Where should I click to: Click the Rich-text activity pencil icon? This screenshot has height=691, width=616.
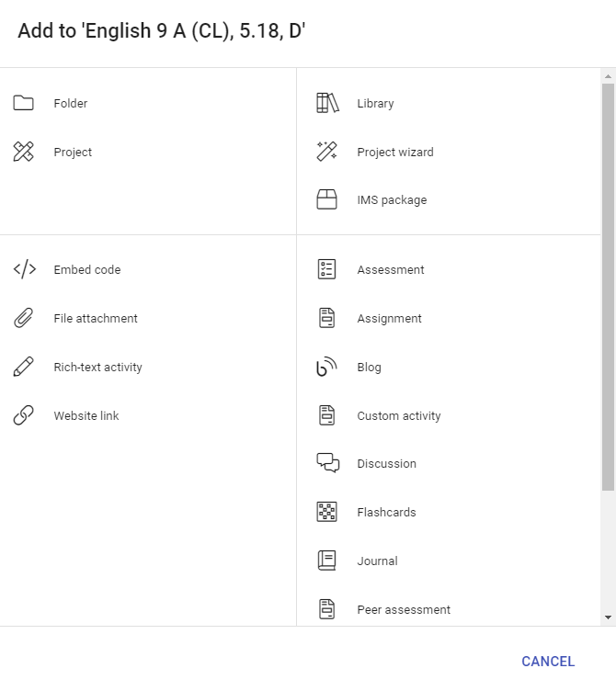24,368
